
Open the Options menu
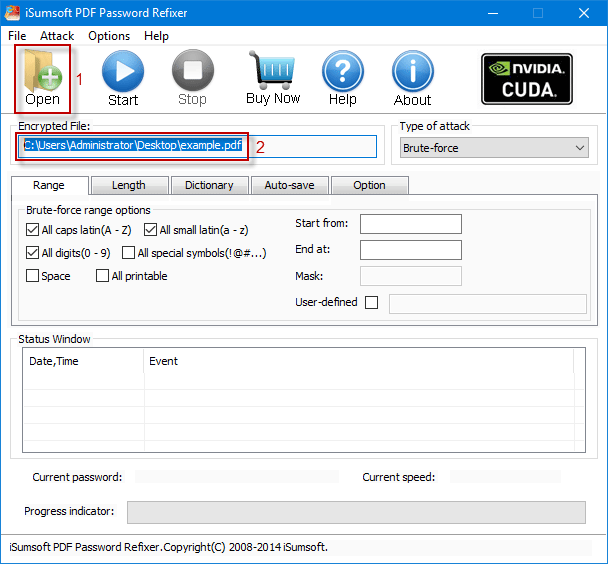point(109,36)
